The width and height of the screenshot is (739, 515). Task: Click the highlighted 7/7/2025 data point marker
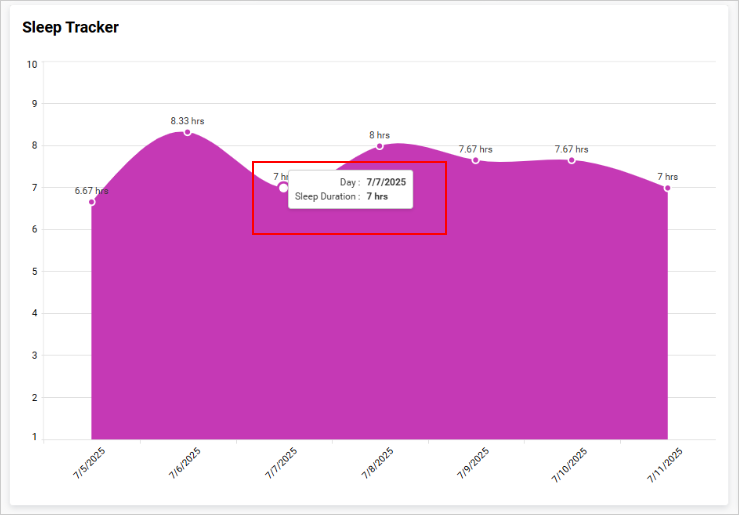[x=283, y=188]
